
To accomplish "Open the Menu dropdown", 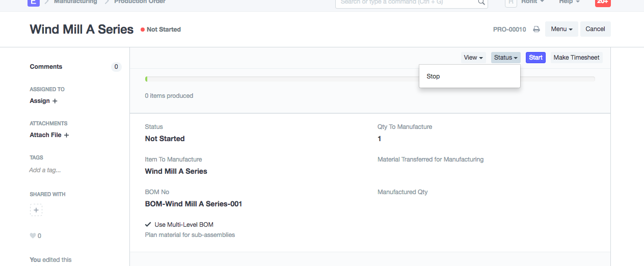I will (x=561, y=29).
